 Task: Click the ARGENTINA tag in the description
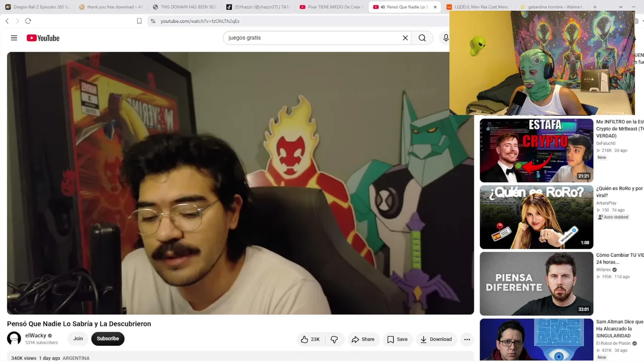pyautogui.click(x=76, y=358)
